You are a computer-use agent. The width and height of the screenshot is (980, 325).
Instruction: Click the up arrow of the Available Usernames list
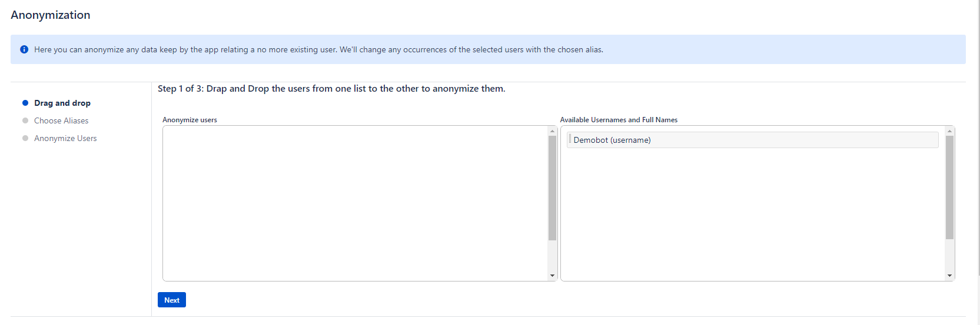pyautogui.click(x=949, y=131)
